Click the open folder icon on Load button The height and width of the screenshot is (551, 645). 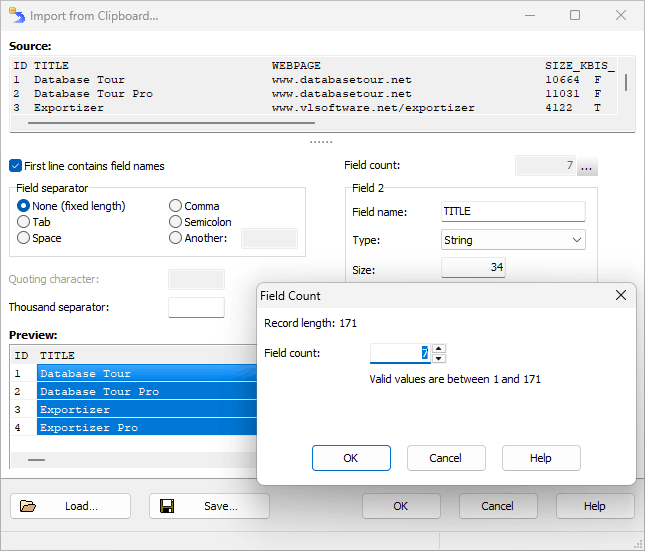tap(28, 506)
